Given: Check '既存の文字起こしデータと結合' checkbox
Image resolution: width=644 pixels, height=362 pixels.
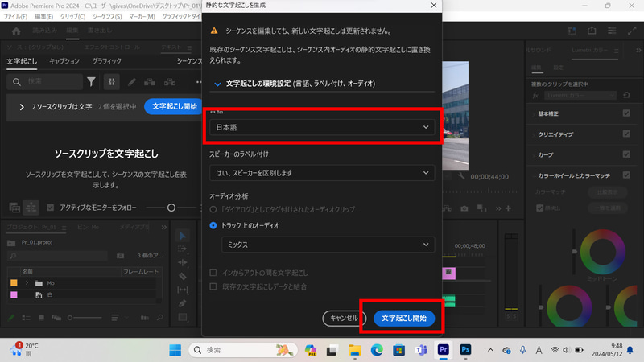Looking at the screenshot, I should tap(213, 286).
